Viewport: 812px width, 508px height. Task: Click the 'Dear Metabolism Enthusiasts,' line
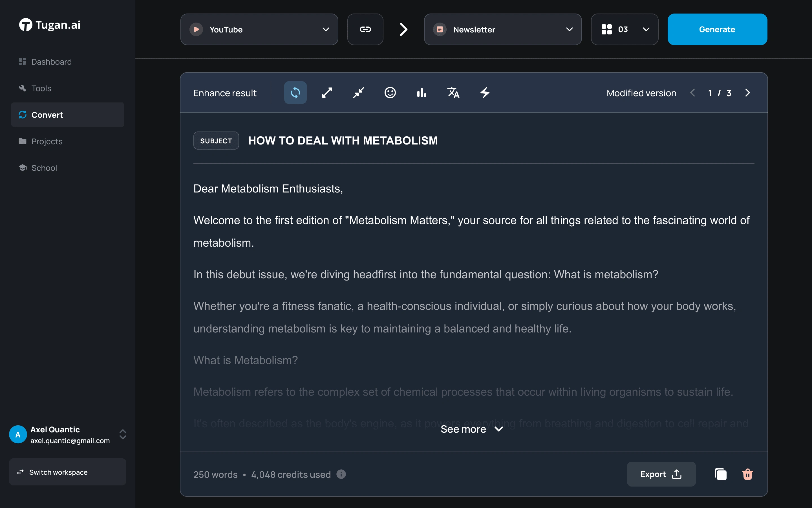point(268,189)
